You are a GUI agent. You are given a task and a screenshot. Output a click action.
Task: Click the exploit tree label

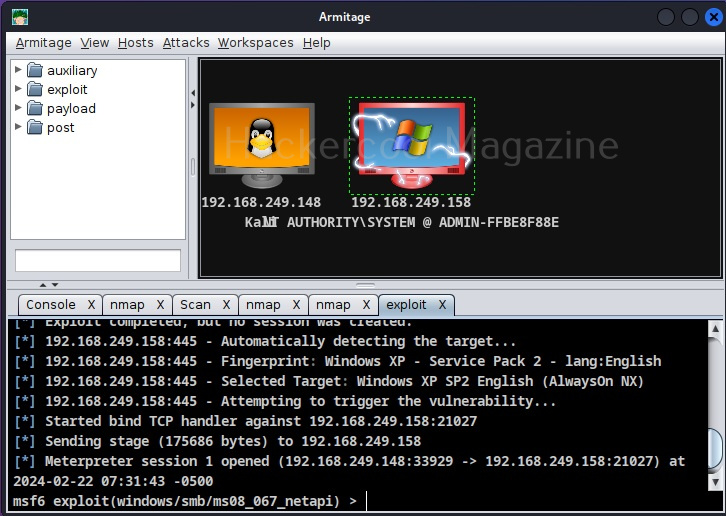coord(67,89)
